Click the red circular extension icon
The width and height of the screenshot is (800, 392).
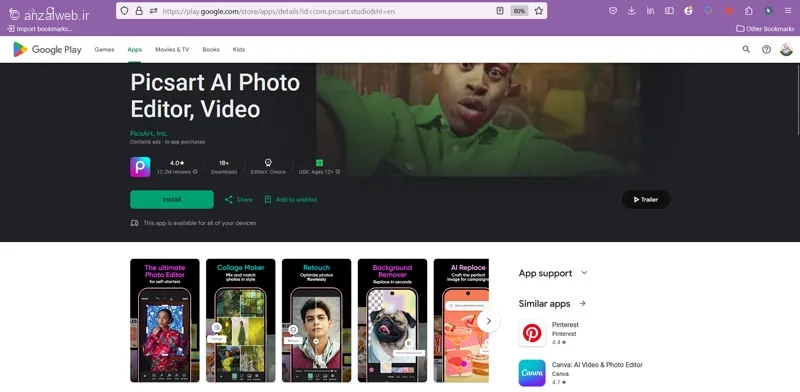click(x=729, y=11)
